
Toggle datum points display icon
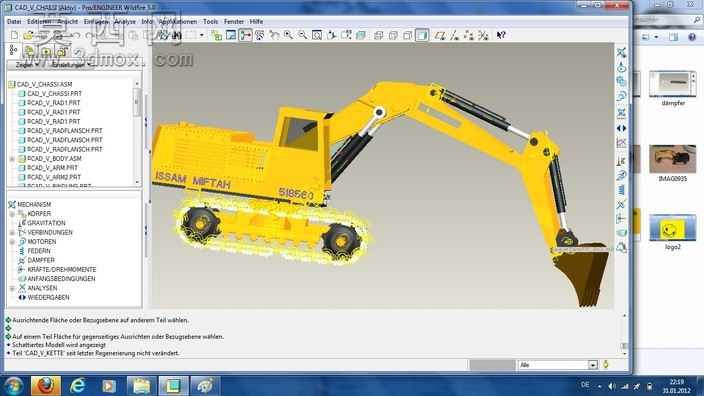pos(469,35)
